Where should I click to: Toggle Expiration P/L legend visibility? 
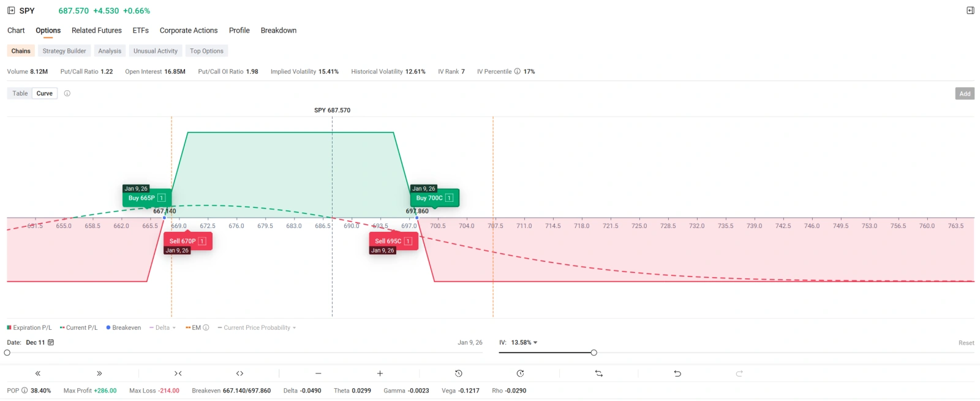click(x=29, y=328)
